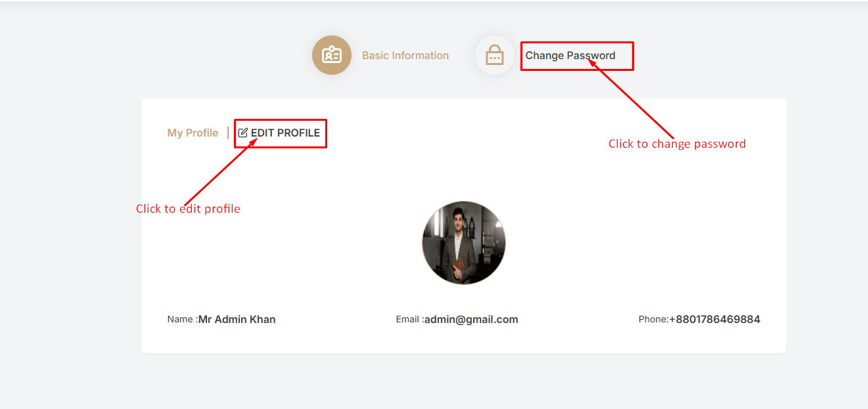This screenshot has width=868, height=409.
Task: Click the red arrow pointing at EDIT PROFILE
Action: coord(219,171)
